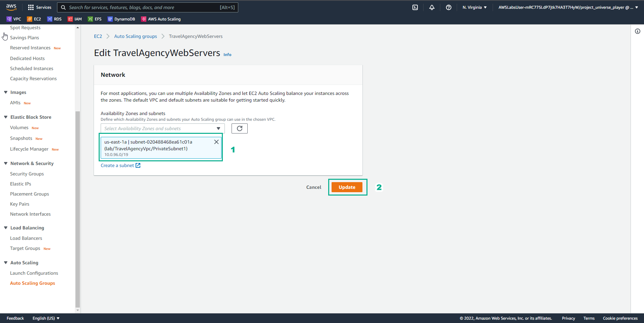Click the orange Update button

click(x=347, y=187)
